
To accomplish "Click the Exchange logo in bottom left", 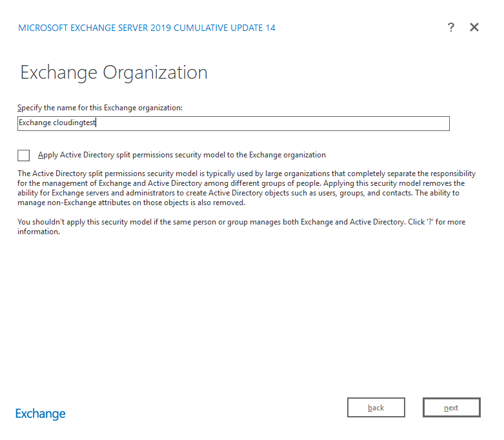I will [40, 414].
